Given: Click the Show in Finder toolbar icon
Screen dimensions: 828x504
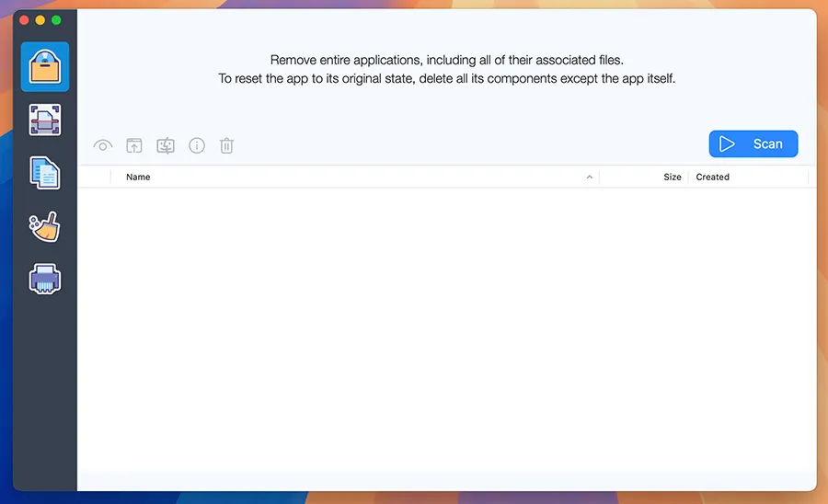Looking at the screenshot, I should coord(166,145).
